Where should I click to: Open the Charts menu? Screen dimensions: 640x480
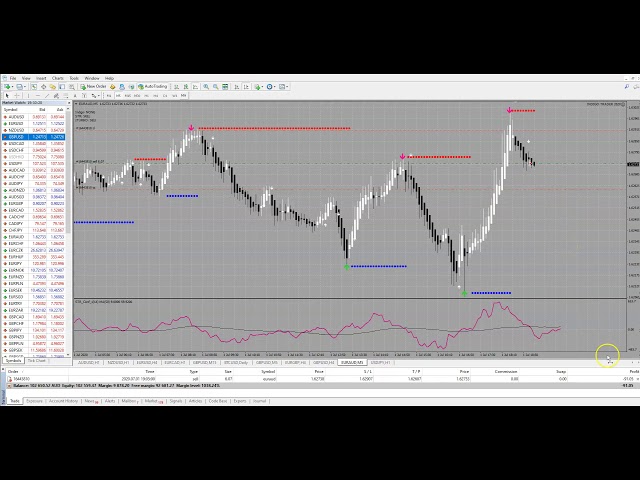point(57,78)
